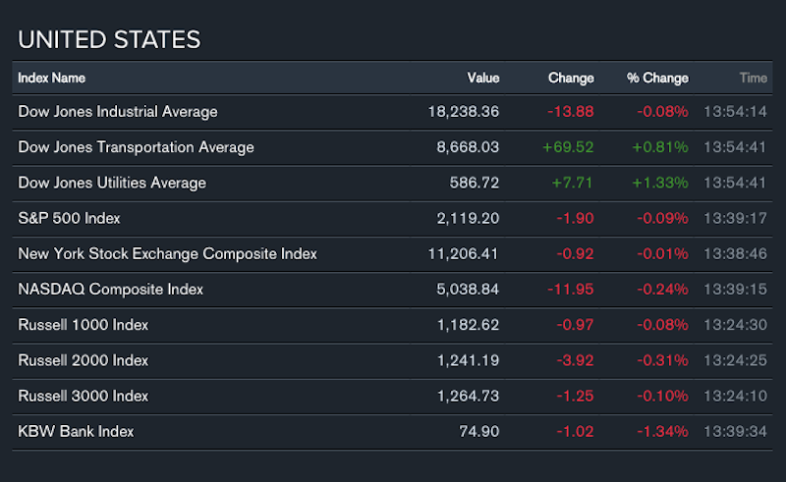Open NASDAQ Composite Index
This screenshot has width=786, height=482.
[x=111, y=290]
